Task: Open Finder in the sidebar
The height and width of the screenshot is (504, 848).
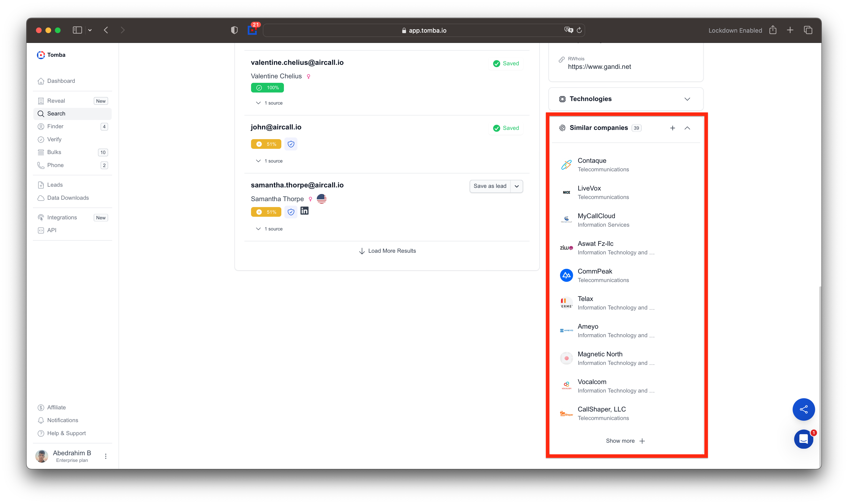Action: point(55,126)
